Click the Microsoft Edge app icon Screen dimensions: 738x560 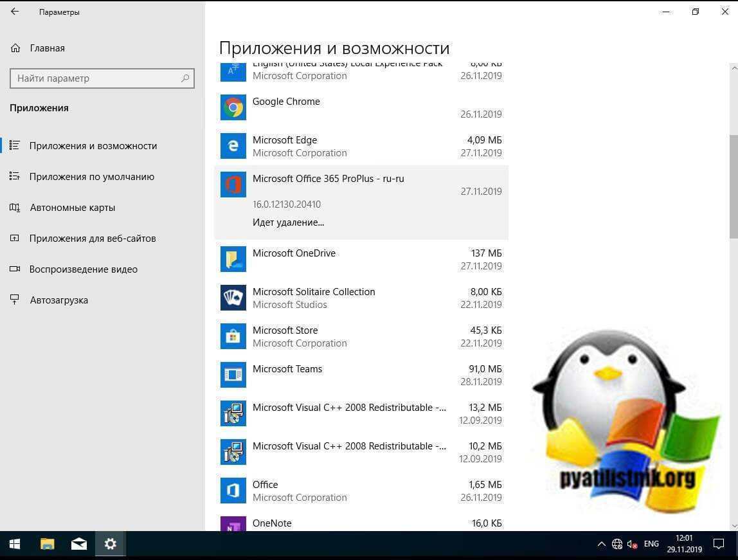coord(233,146)
